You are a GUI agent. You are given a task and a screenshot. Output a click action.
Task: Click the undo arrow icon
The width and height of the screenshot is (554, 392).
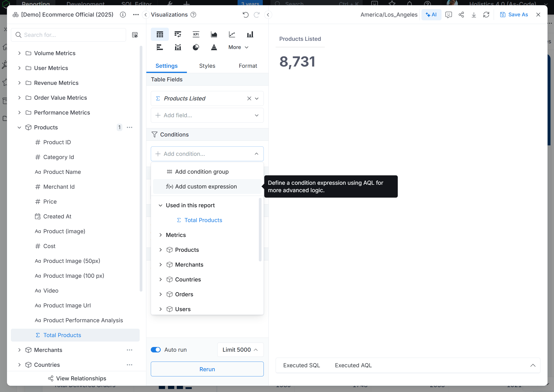pos(245,15)
